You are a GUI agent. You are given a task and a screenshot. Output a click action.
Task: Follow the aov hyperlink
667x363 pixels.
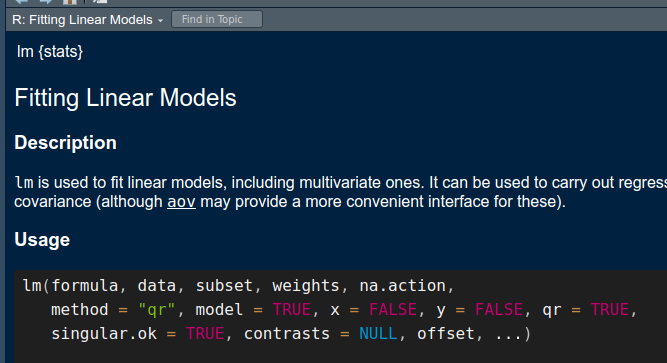pos(181,201)
